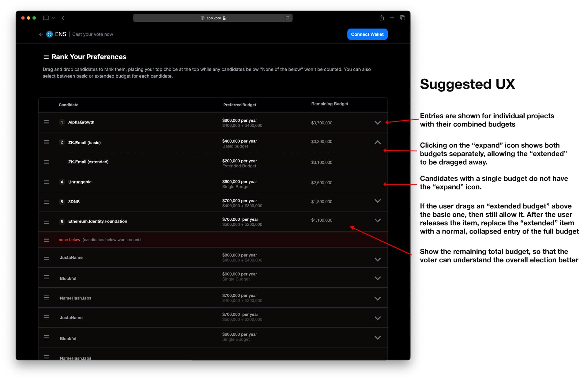Click 3DNS's '$400,000 + $300,000' breakdown
This screenshot has width=588, height=381.
click(242, 206)
